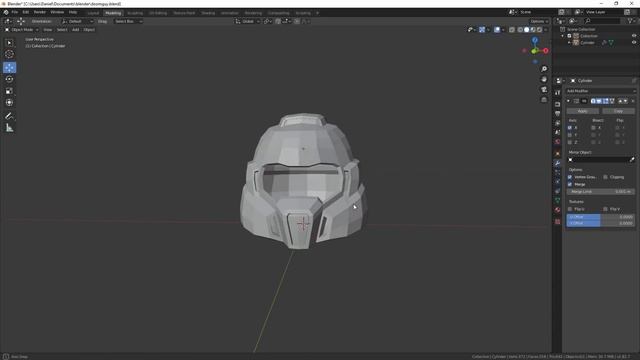This screenshot has height=360, width=640.
Task: Open the Output properties tab icon
Action: (x=558, y=114)
